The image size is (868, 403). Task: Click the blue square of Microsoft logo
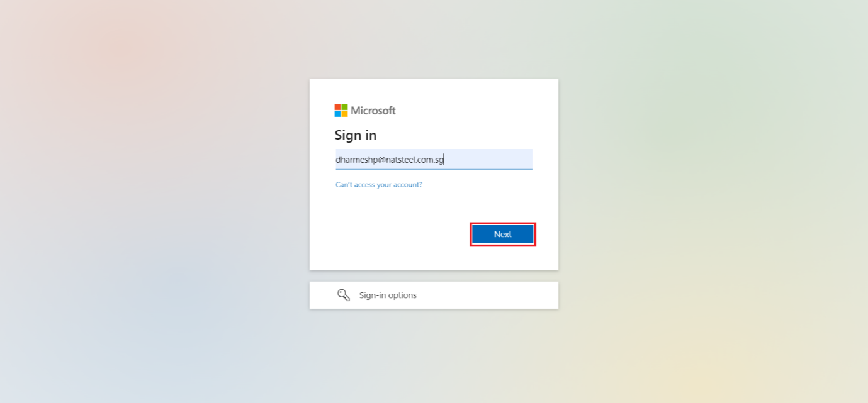click(x=338, y=114)
